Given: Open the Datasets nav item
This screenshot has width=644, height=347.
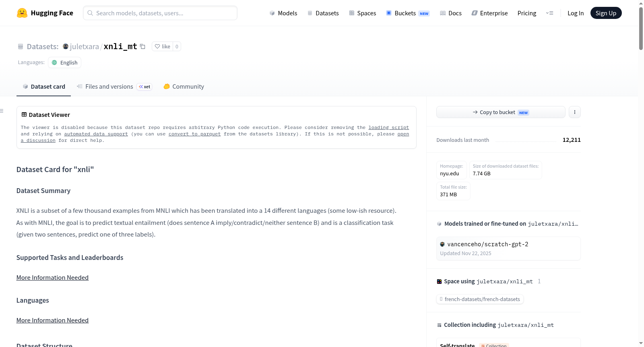Looking at the screenshot, I should 323,13.
